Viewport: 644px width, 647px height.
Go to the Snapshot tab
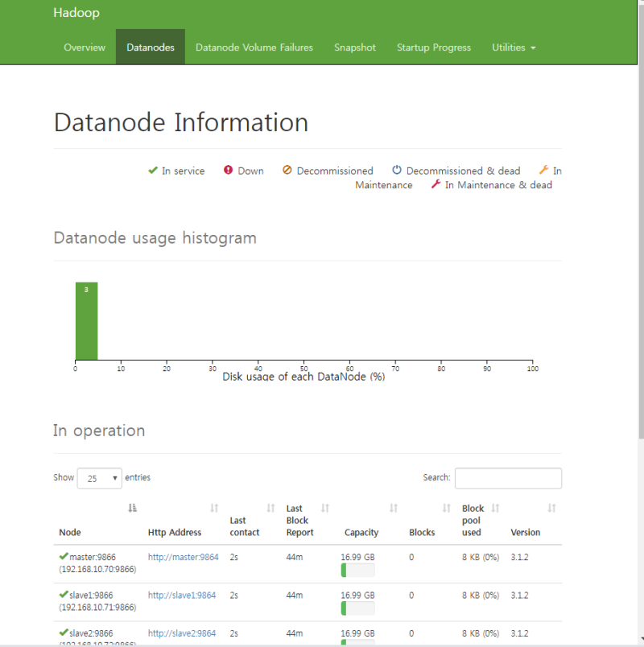355,47
